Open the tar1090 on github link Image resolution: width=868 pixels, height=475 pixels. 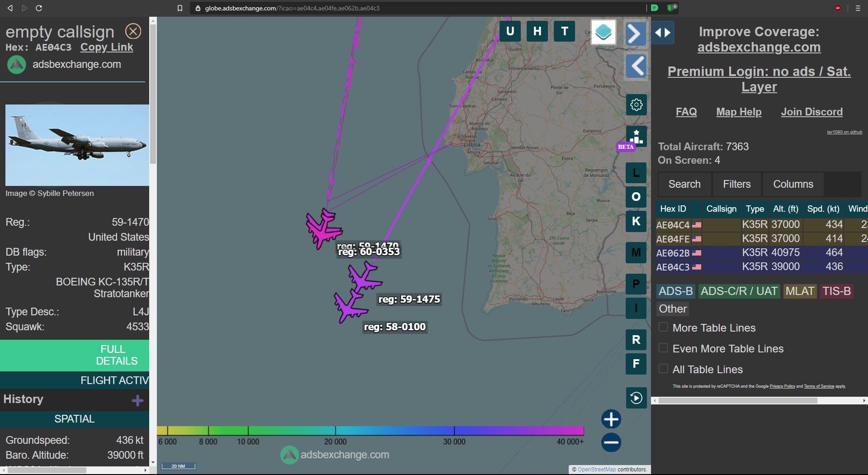pyautogui.click(x=844, y=132)
